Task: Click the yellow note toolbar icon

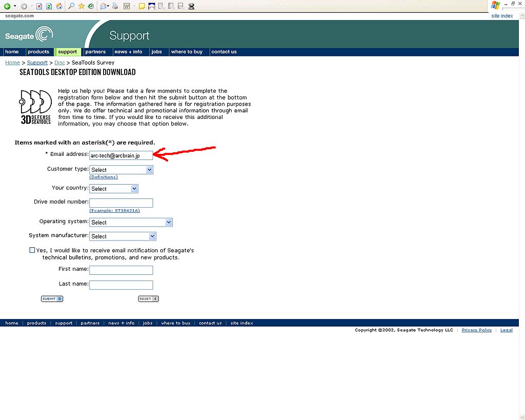Action: pyautogui.click(x=142, y=6)
